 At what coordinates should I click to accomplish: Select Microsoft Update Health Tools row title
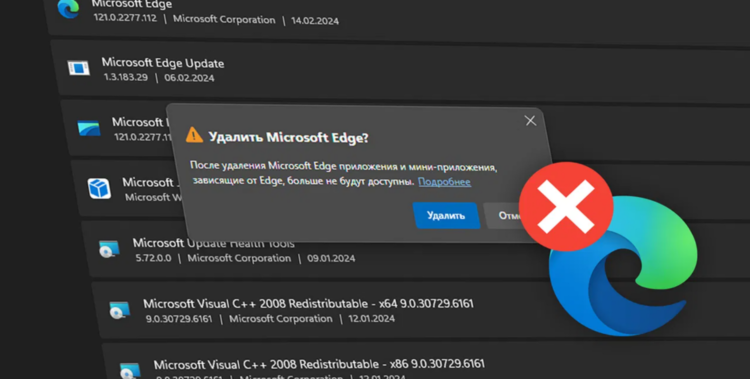213,243
